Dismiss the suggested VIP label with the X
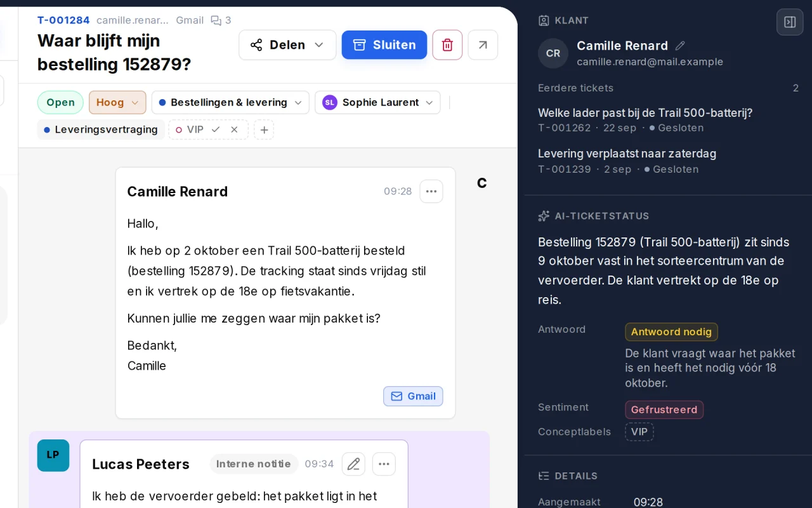Screen dimensions: 812x508 point(234,130)
